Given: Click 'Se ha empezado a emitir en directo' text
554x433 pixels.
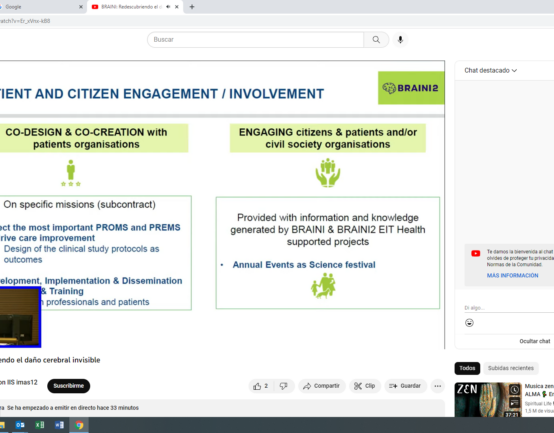Looking at the screenshot, I should [73, 408].
